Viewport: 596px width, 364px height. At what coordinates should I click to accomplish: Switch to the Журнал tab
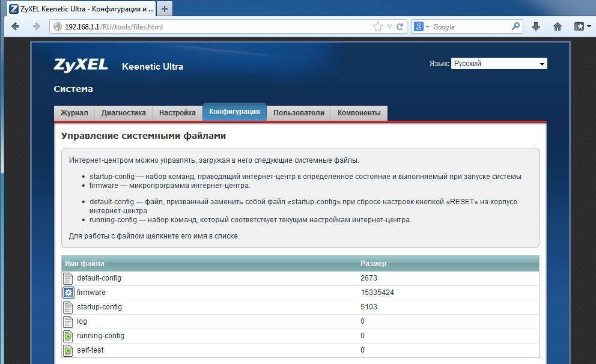[x=74, y=113]
